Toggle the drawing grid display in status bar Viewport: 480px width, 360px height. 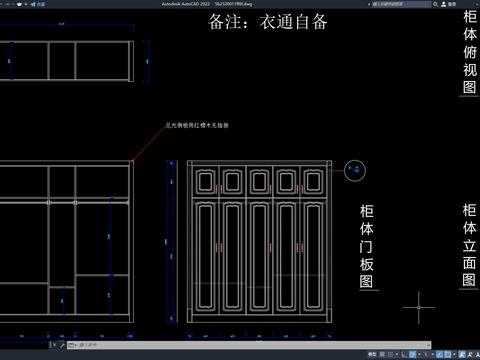[x=382, y=354]
